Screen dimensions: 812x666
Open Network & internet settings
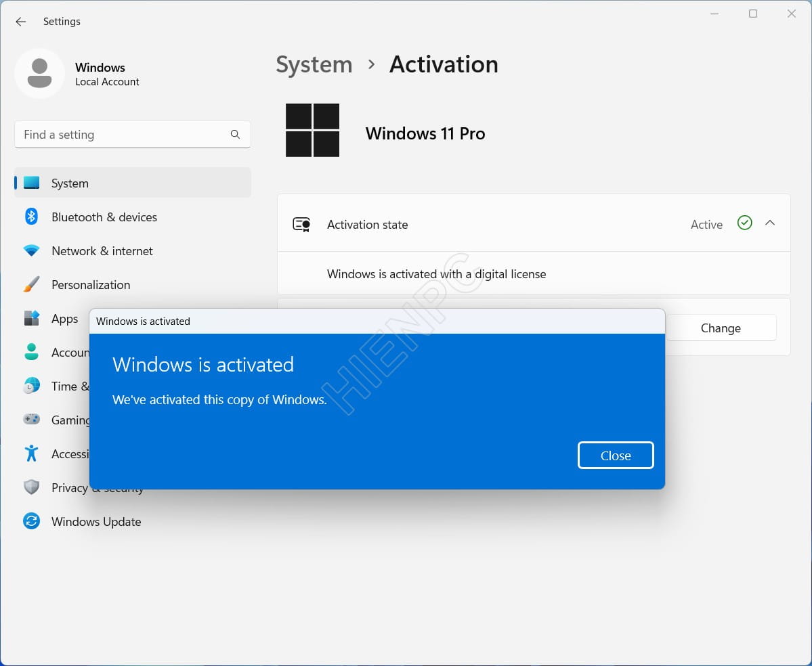point(133,251)
